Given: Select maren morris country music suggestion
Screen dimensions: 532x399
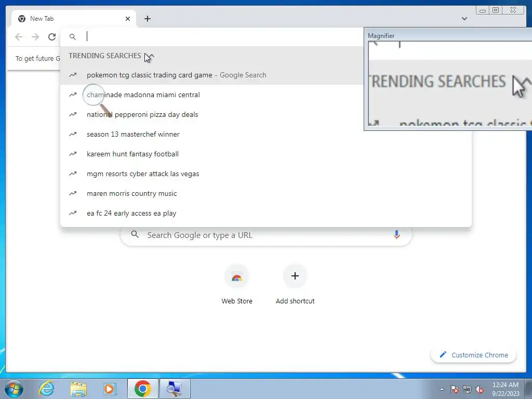Looking at the screenshot, I should [x=266, y=193].
